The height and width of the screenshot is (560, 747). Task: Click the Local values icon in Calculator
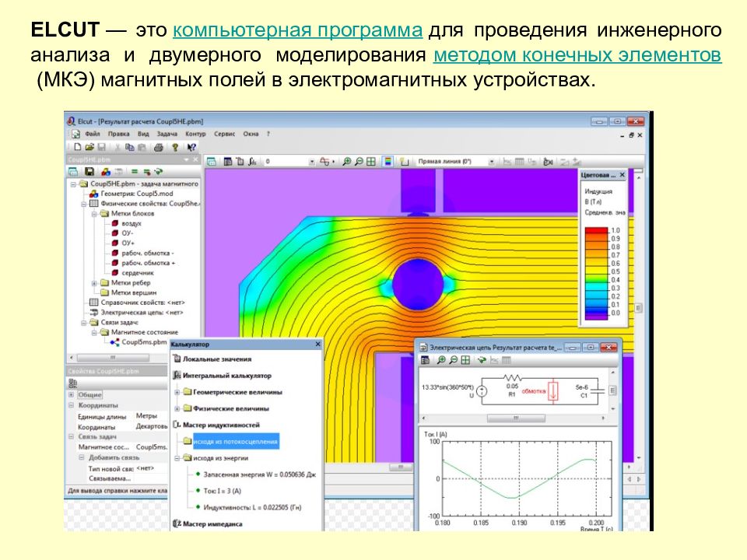click(x=177, y=359)
